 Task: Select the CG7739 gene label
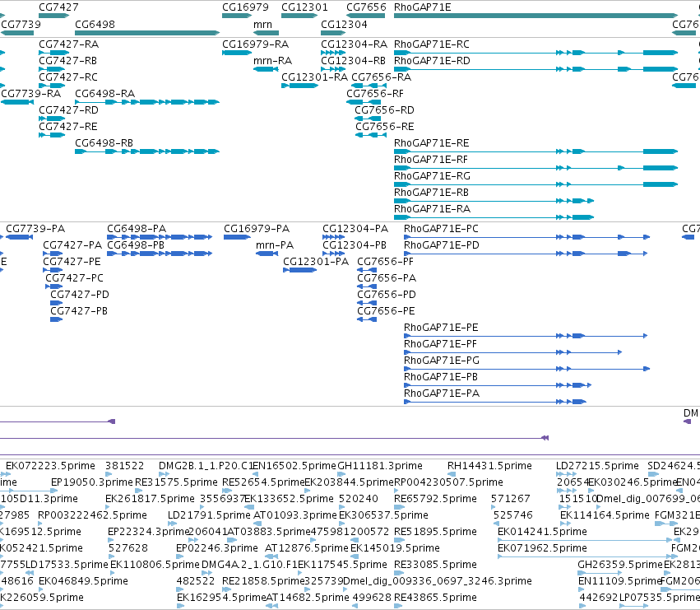pyautogui.click(x=21, y=24)
